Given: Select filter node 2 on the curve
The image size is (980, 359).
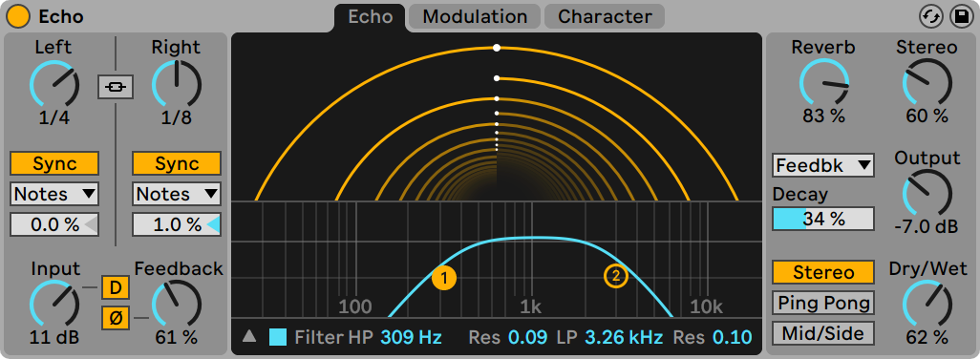Looking at the screenshot, I should coord(616,276).
